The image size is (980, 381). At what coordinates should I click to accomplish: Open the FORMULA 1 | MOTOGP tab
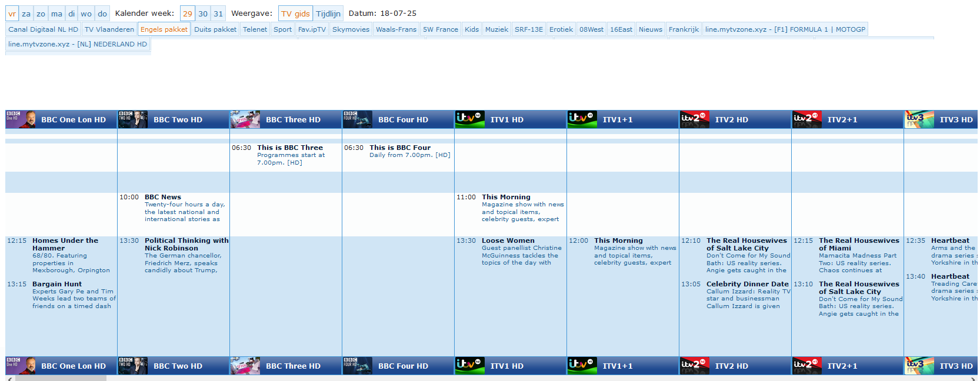(x=785, y=29)
